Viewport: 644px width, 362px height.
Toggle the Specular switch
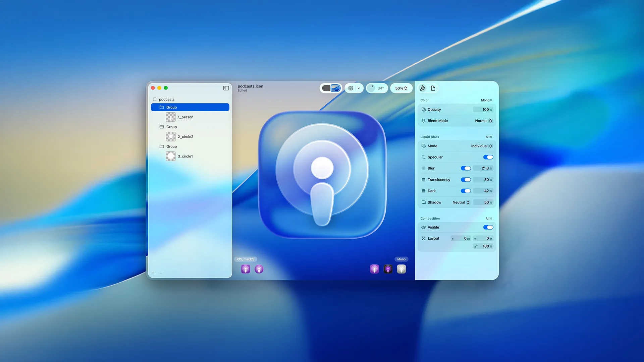488,157
